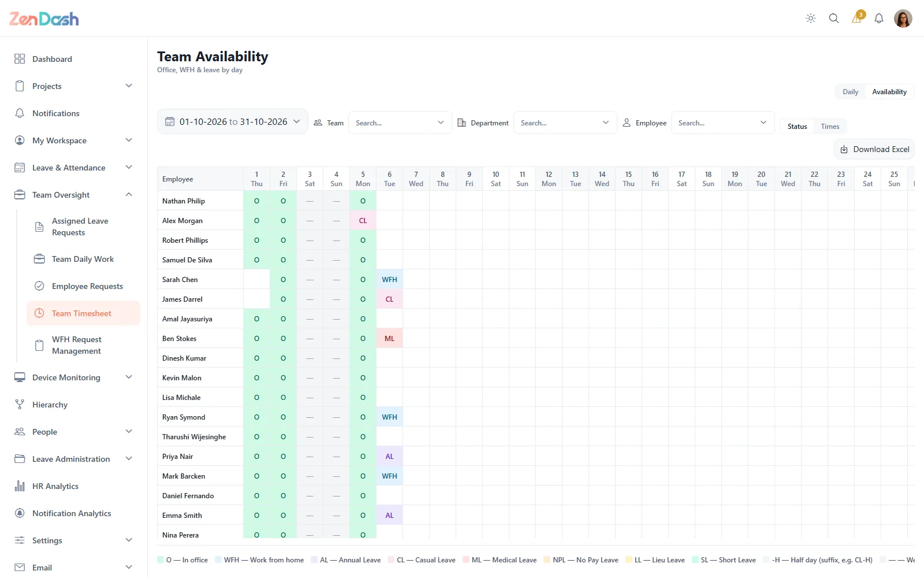Click the Employee Requests check-circle icon
The width and height of the screenshot is (924, 578).
(x=39, y=286)
